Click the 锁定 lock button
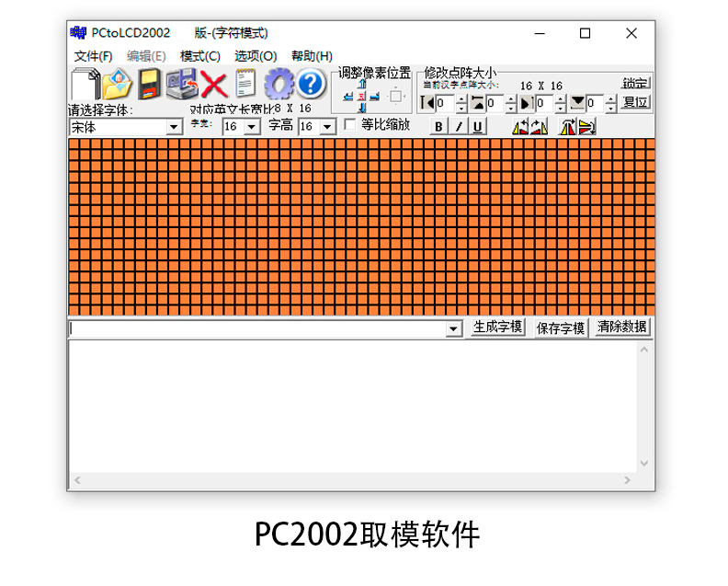 point(635,83)
